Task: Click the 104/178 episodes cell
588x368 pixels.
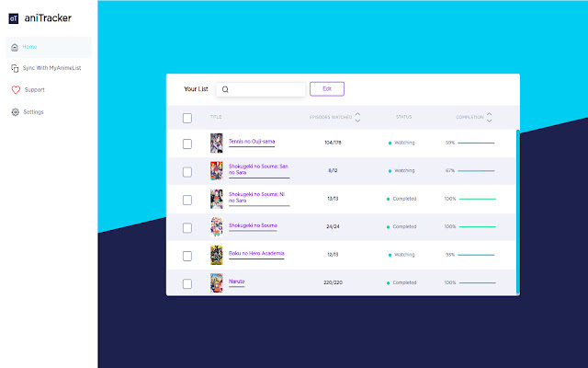Action: point(333,143)
